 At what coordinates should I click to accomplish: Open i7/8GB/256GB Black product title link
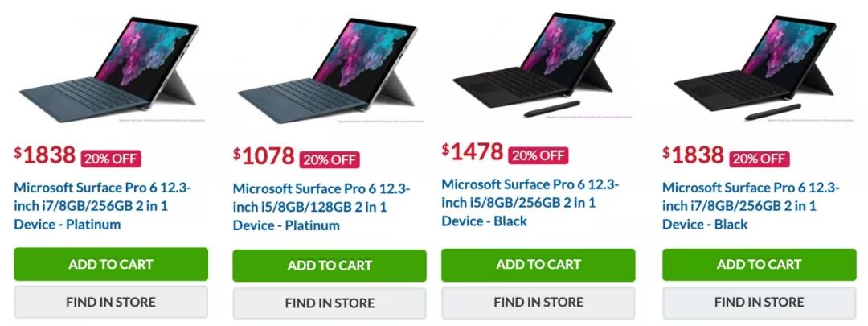[x=751, y=205]
